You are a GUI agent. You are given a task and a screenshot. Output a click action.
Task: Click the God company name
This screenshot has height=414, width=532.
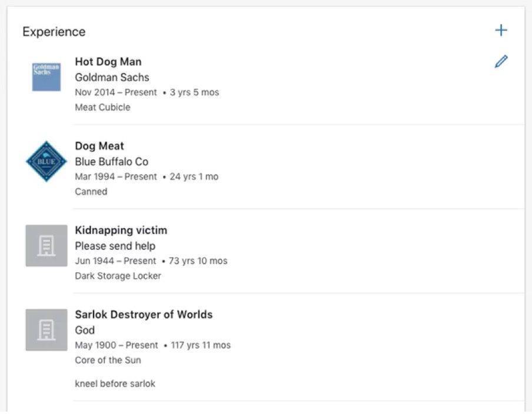[85, 330]
